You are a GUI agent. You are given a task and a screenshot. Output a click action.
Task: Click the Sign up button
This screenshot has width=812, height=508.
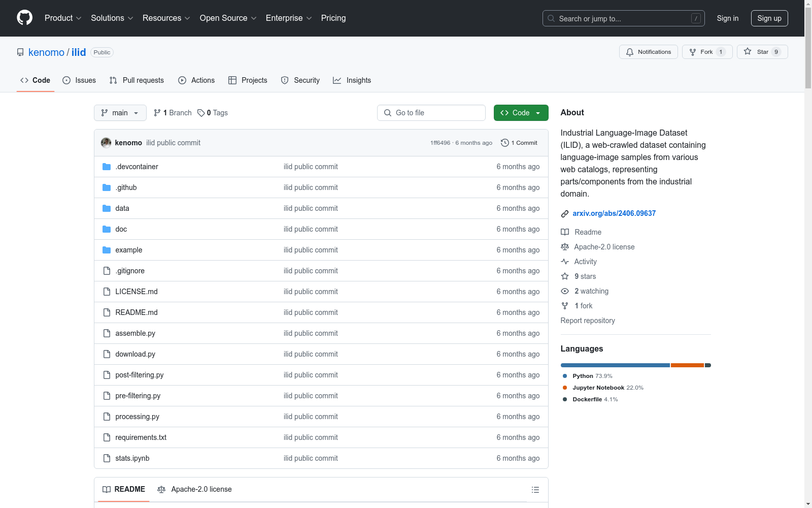tap(769, 18)
